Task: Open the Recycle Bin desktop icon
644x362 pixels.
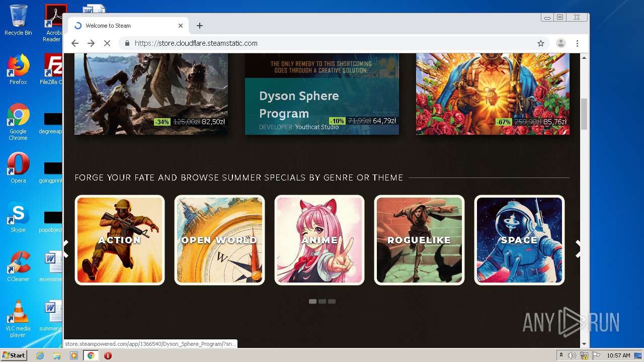Action: (18, 20)
